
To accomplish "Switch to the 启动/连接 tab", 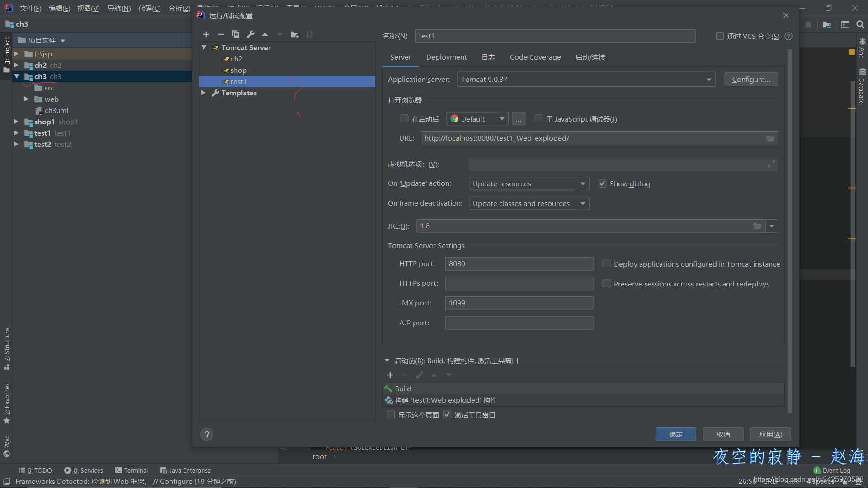I will 590,57.
